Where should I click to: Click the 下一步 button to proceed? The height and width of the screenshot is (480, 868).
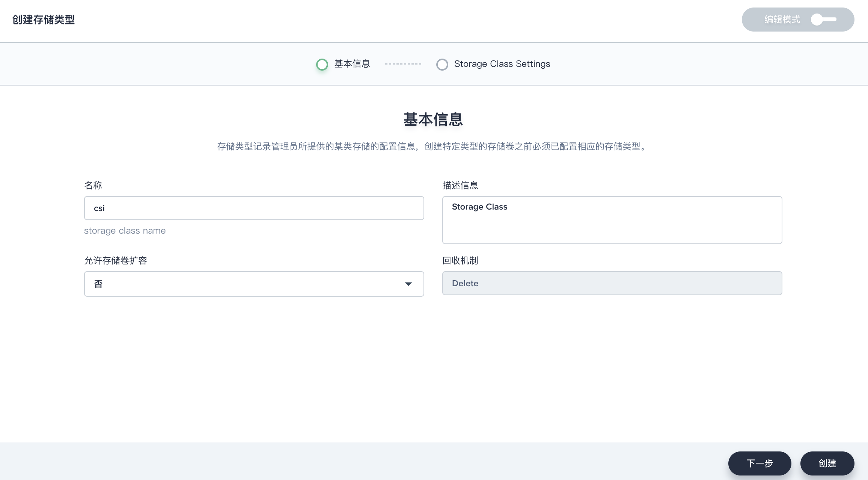pos(760,463)
